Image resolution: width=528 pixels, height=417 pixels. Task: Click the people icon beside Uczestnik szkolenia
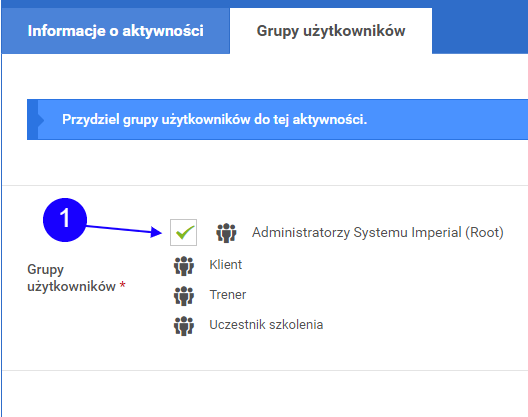(184, 326)
